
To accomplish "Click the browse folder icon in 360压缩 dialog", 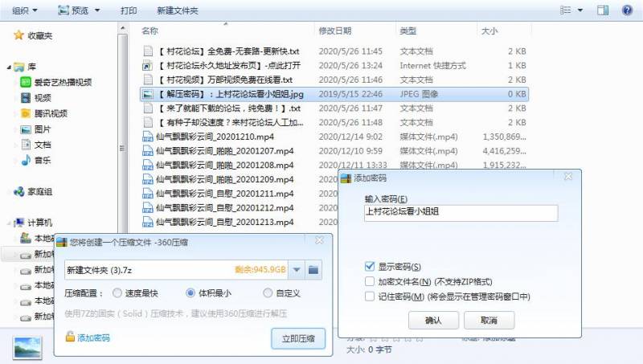I will click(x=314, y=269).
